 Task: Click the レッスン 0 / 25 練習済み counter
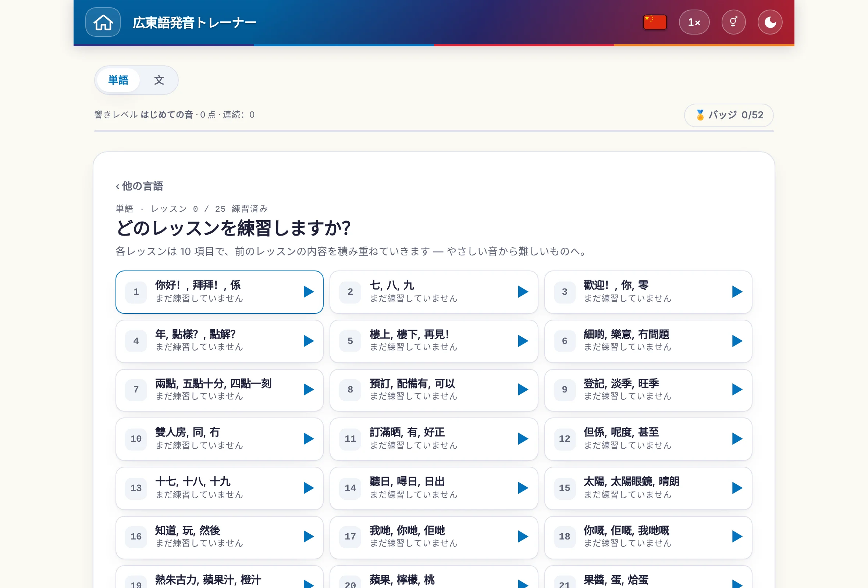tap(210, 209)
